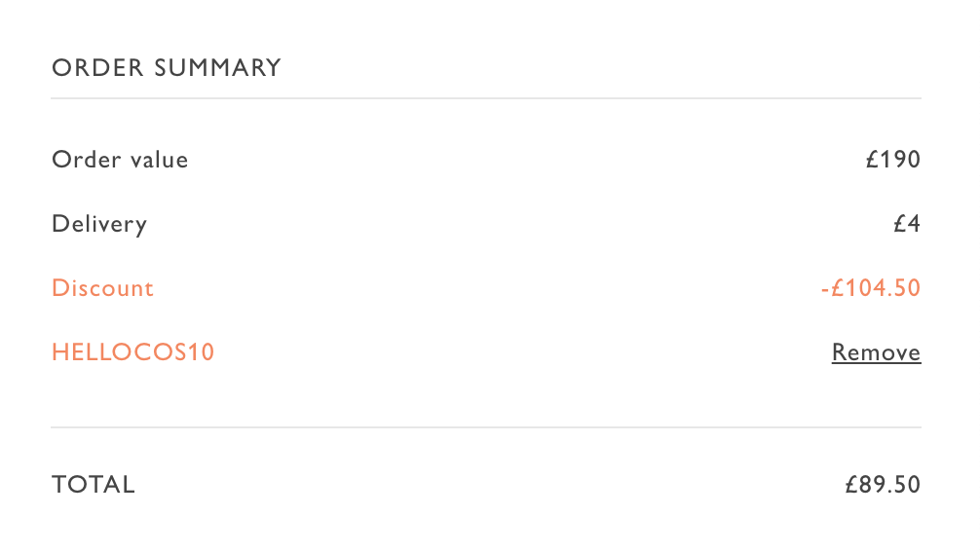This screenshot has width=980, height=553.
Task: Select the HELLOCOS10 promo code text
Action: (133, 352)
